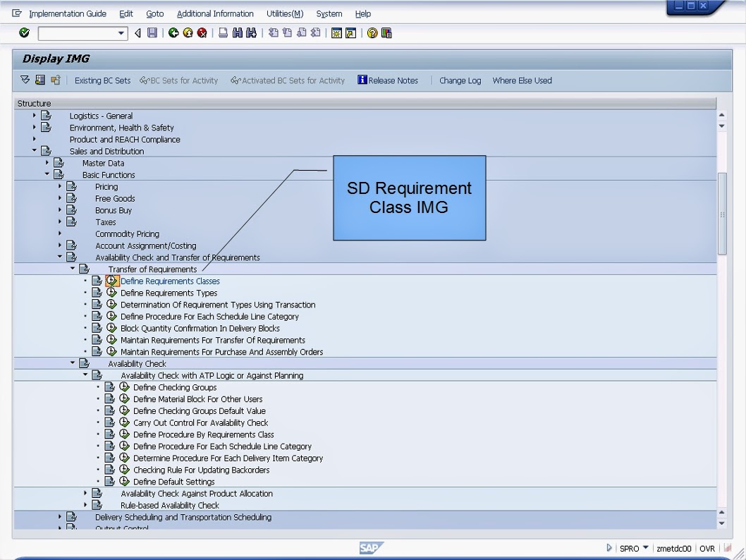This screenshot has width=746, height=560.
Task: Click the Create New Session icon
Action: (337, 32)
